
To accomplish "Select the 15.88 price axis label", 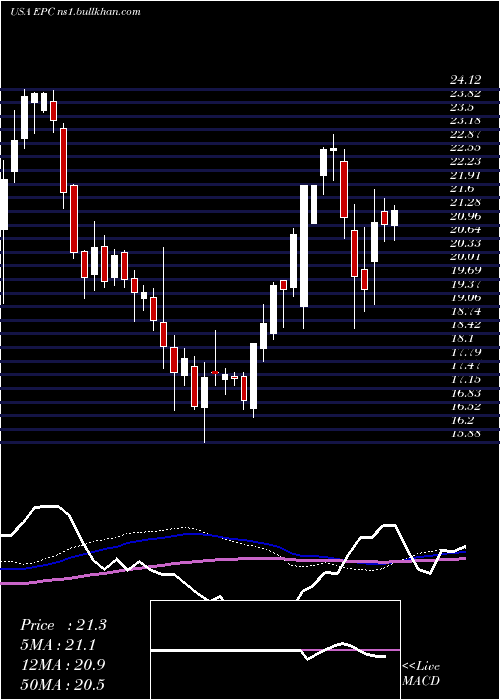I will tap(465, 433).
